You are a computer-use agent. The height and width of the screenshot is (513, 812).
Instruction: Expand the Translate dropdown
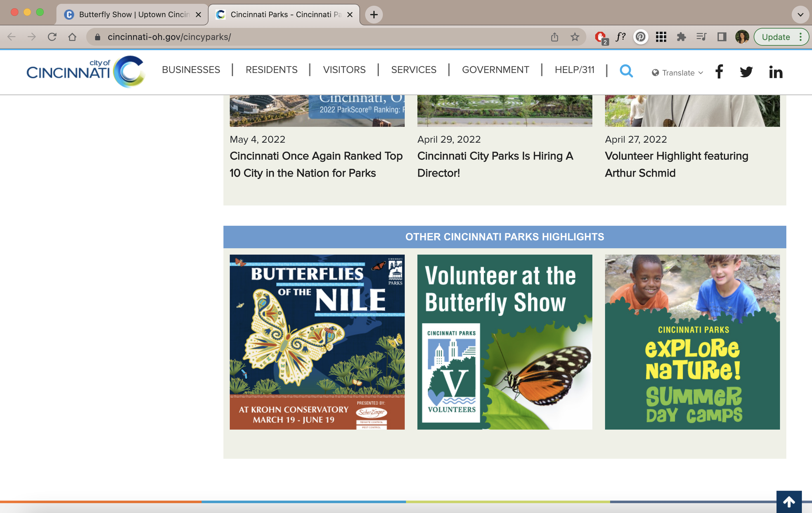(x=678, y=72)
